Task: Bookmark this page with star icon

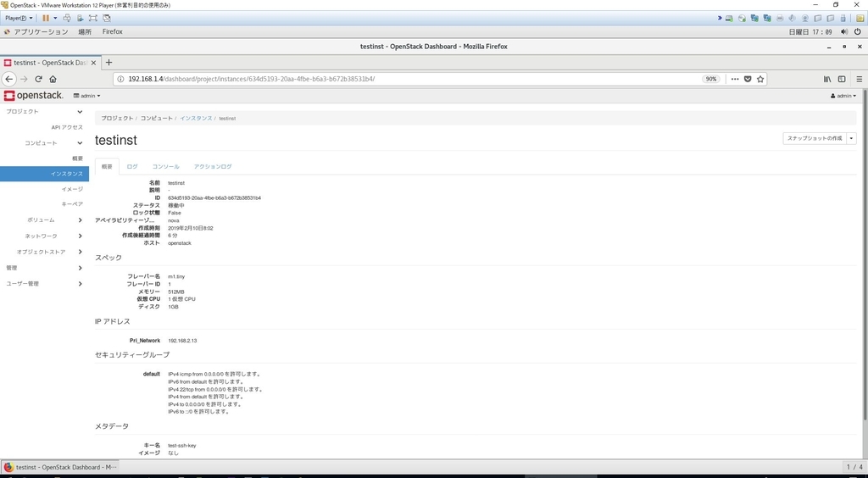Action: 760,79
